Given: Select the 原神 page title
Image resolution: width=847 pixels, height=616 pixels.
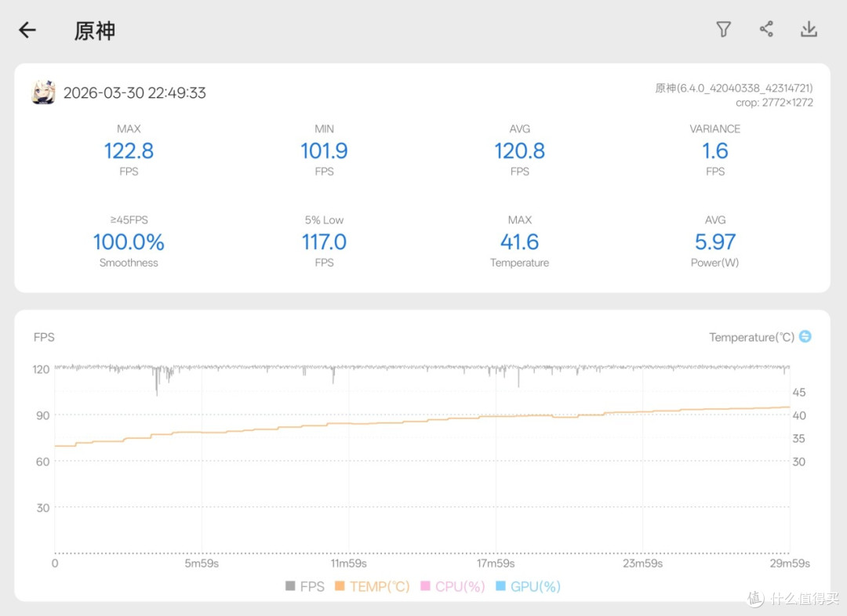Looking at the screenshot, I should [x=95, y=31].
